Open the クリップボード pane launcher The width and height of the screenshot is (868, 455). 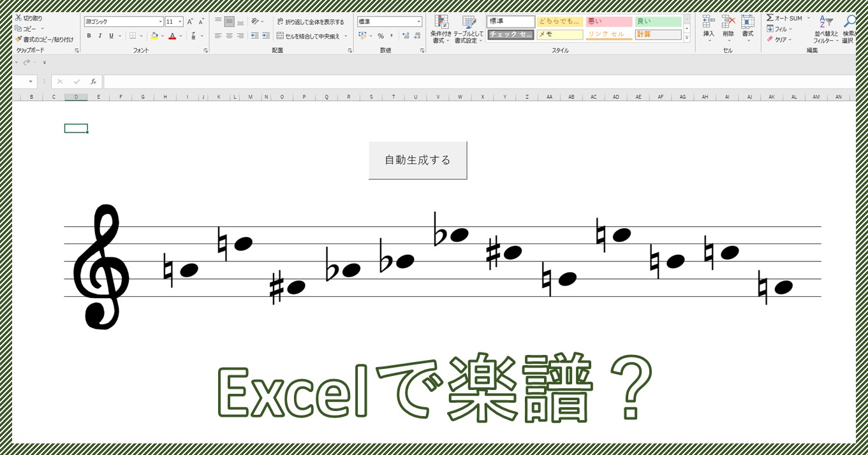click(x=77, y=50)
